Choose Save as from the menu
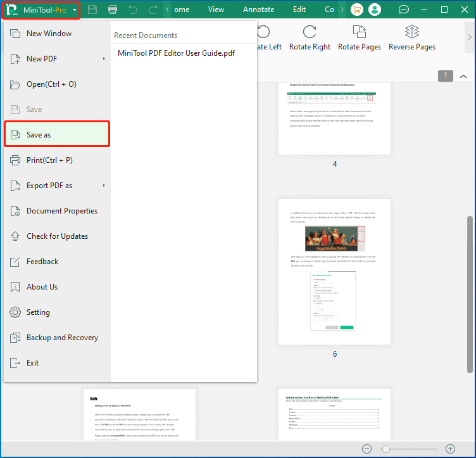Screen dimensions: 476x458 point(57,135)
